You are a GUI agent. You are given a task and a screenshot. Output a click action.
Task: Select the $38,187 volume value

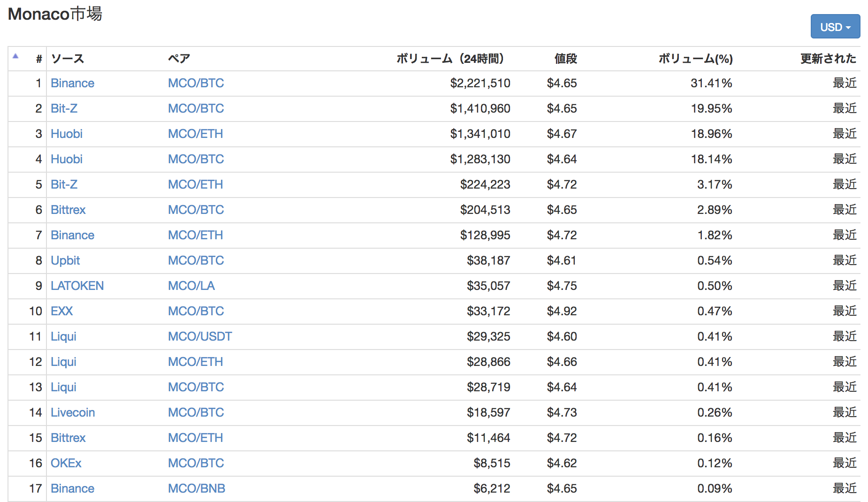tap(488, 260)
